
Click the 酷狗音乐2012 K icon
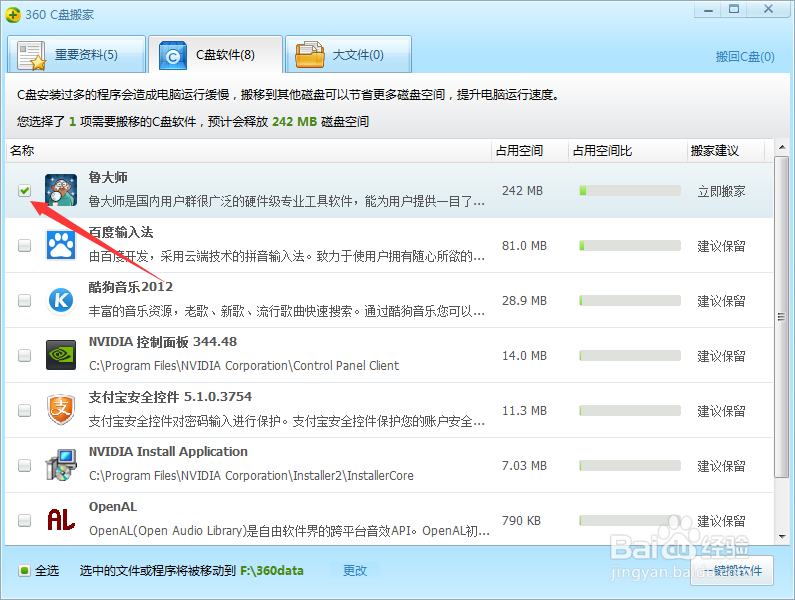61,300
